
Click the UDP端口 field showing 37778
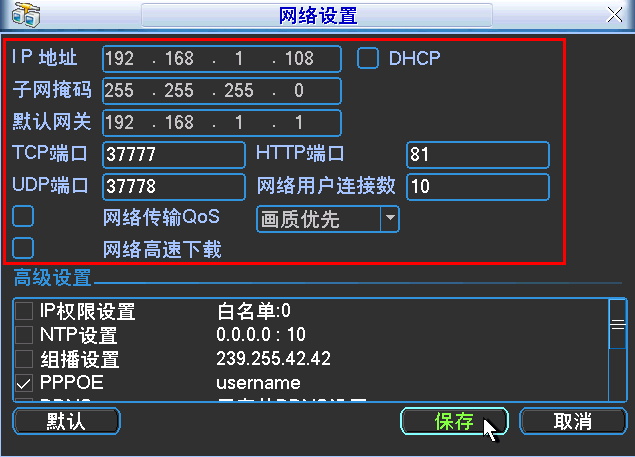click(x=174, y=187)
